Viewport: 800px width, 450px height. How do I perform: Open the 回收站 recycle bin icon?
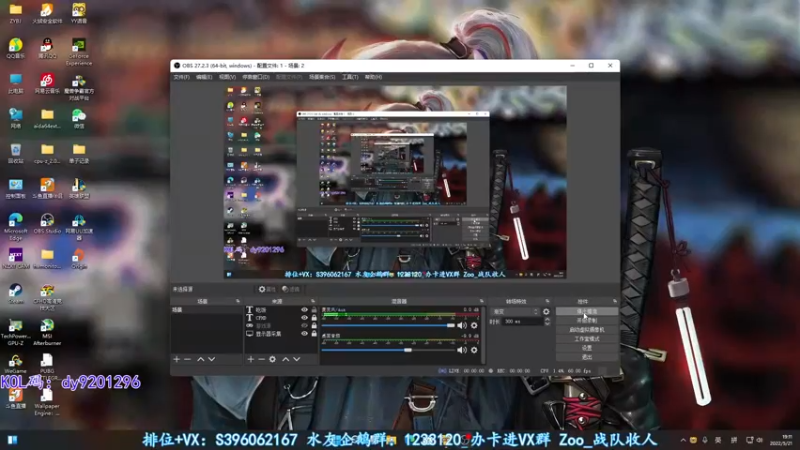pyautogui.click(x=15, y=153)
